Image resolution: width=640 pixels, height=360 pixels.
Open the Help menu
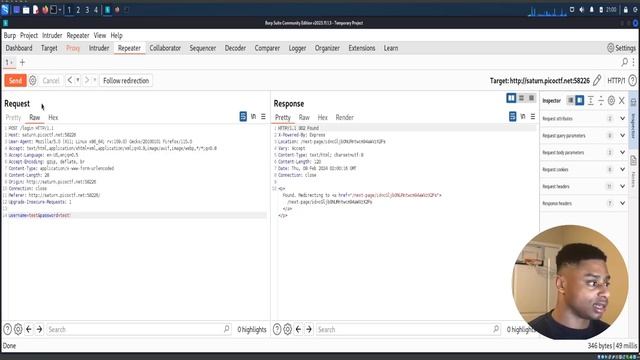116,36
